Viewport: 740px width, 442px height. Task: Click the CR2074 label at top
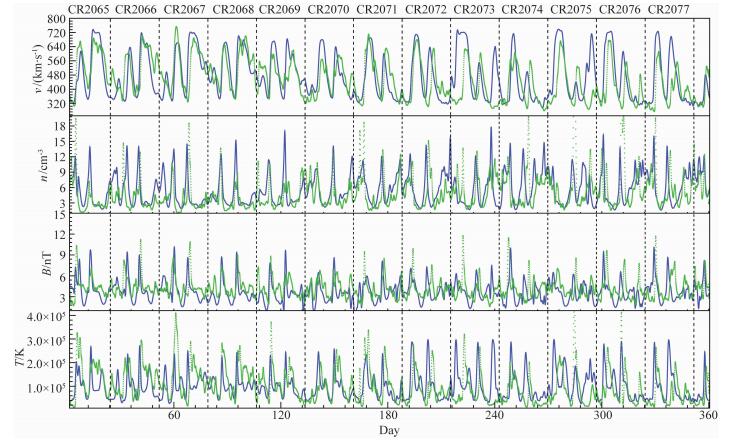click(x=521, y=9)
